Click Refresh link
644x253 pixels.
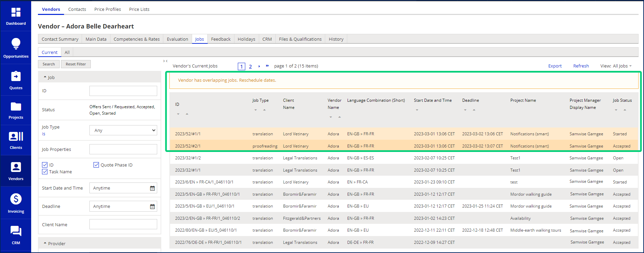[581, 66]
